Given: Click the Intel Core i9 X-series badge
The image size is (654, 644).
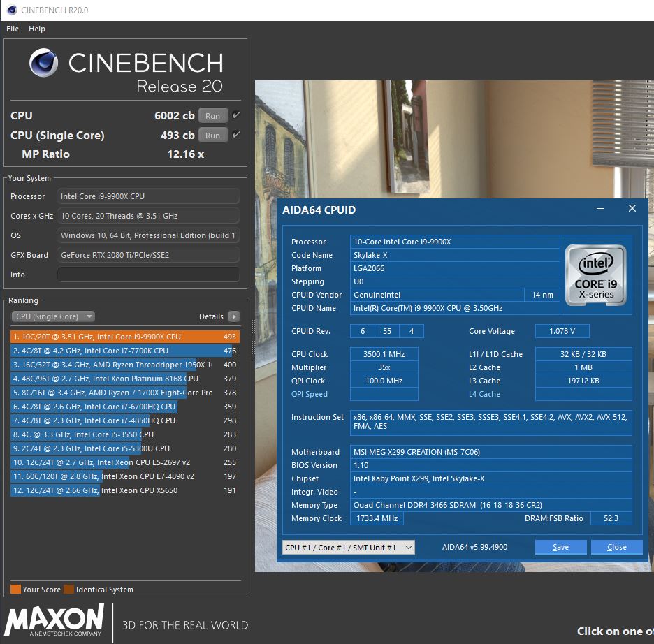Looking at the screenshot, I should coord(595,275).
